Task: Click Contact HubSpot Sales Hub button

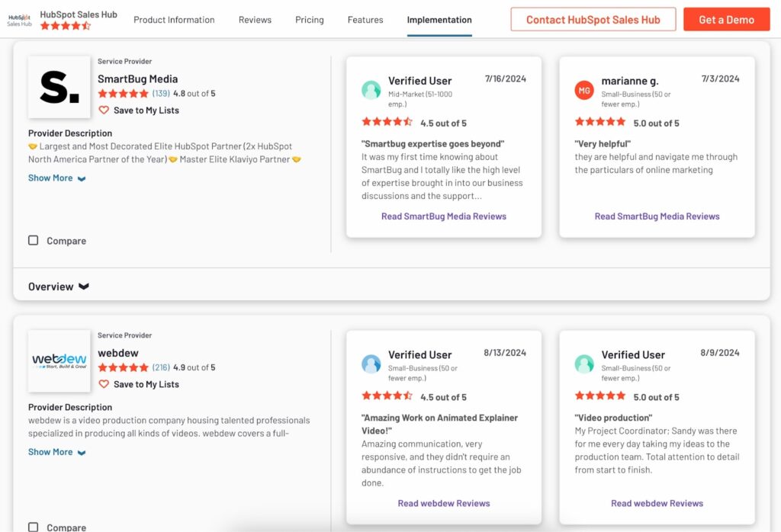Action: pos(593,19)
